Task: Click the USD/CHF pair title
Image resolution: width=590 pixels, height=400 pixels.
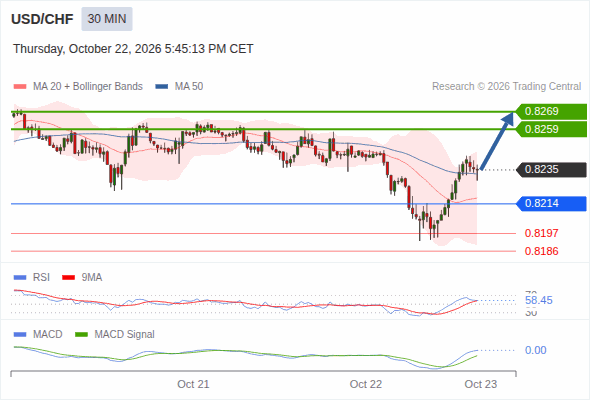Action: tap(42, 19)
